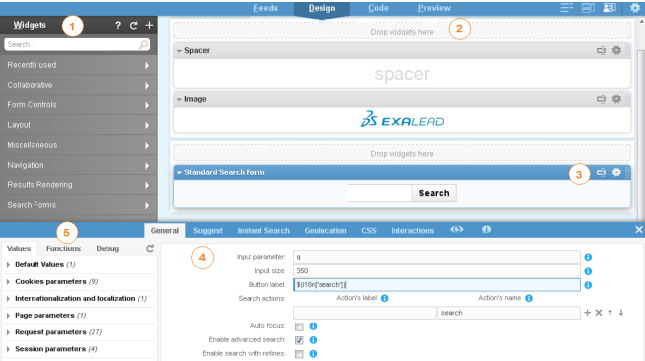645x361 pixels.
Task: Open Widgets help question mark icon
Action: coord(118,25)
